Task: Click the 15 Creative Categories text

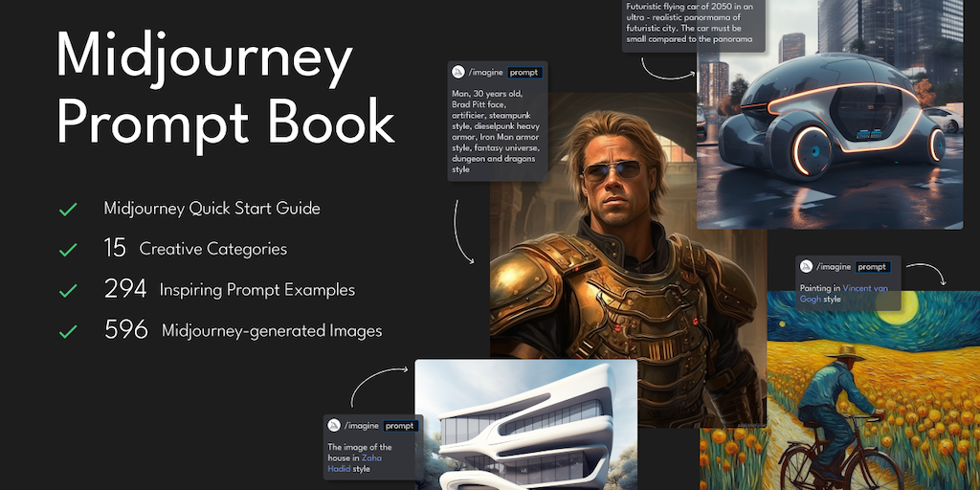Action: coord(195,249)
